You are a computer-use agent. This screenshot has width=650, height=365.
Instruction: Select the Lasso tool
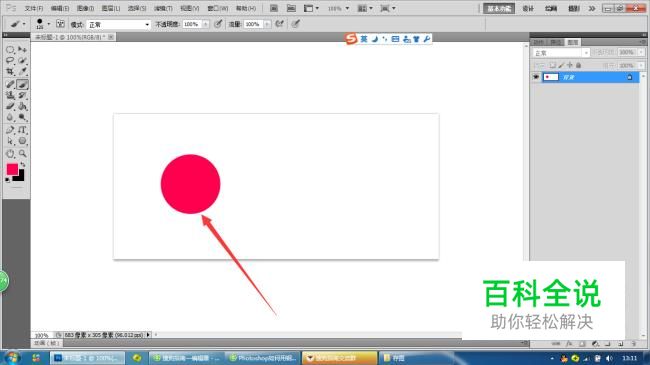pos(10,61)
